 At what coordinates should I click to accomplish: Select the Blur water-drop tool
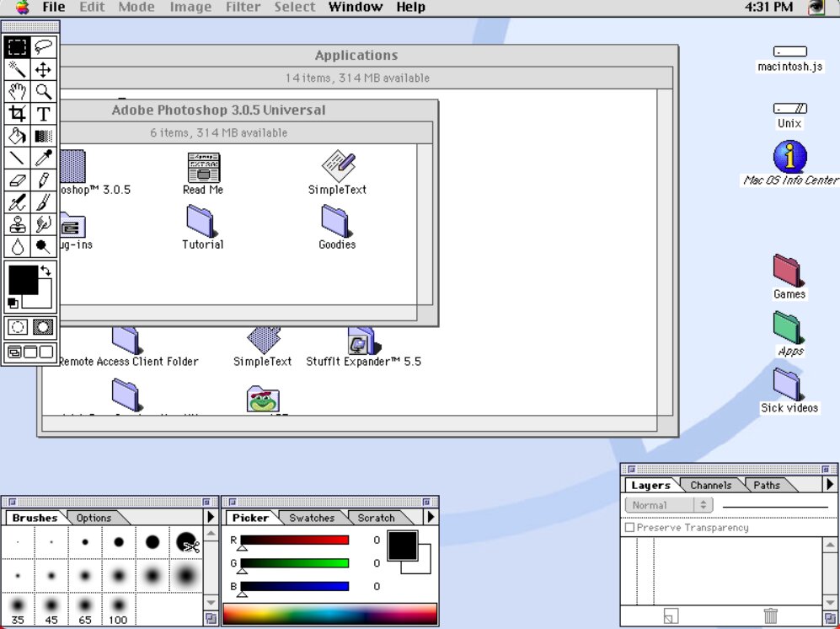[17, 247]
